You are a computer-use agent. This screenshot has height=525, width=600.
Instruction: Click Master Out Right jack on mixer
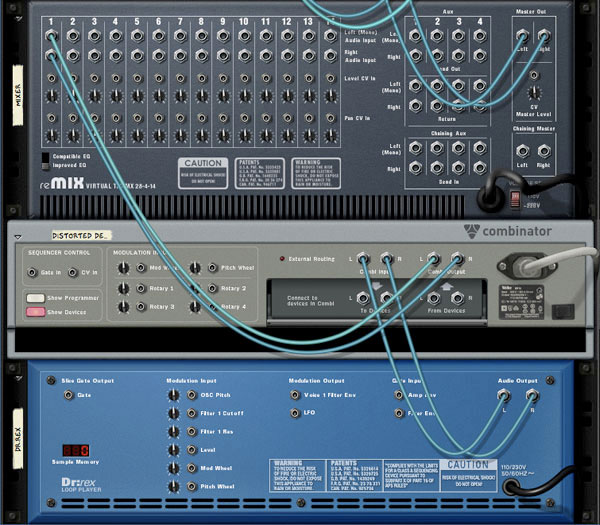(544, 36)
